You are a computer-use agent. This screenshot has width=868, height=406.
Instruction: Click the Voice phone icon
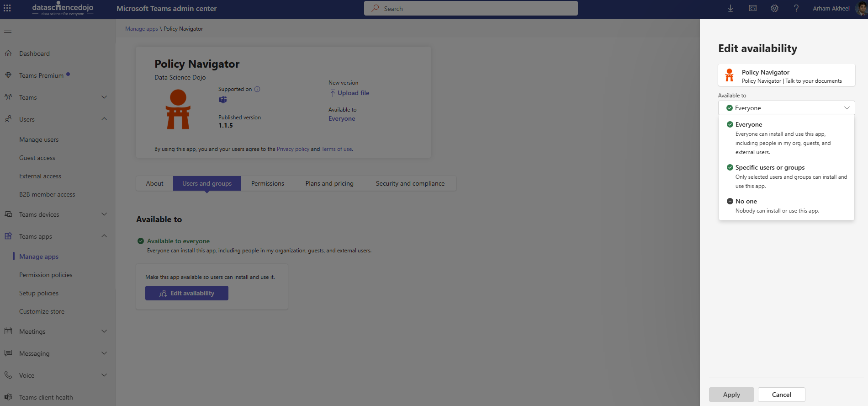[8, 375]
